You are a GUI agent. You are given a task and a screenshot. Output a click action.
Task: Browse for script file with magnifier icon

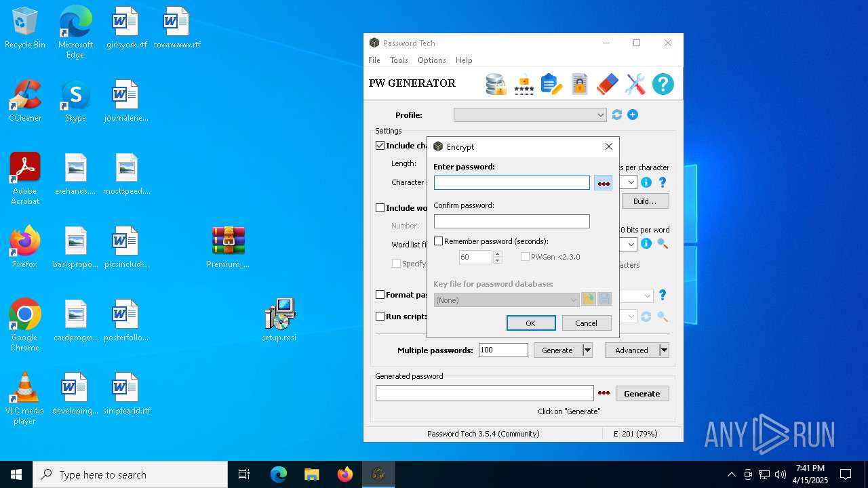coord(663,317)
